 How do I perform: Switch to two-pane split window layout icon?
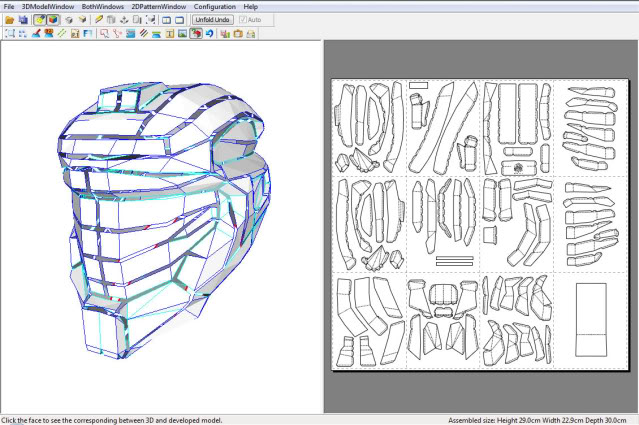(165, 19)
